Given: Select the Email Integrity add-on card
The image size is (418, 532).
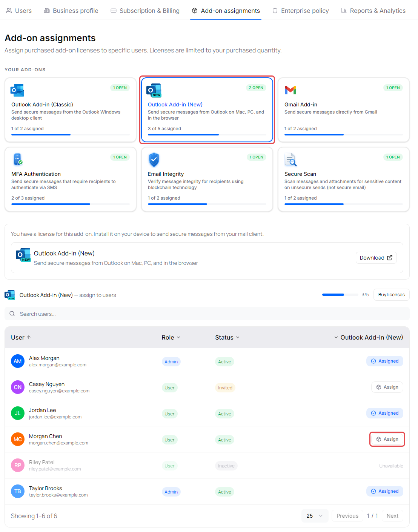Looking at the screenshot, I should point(207,180).
